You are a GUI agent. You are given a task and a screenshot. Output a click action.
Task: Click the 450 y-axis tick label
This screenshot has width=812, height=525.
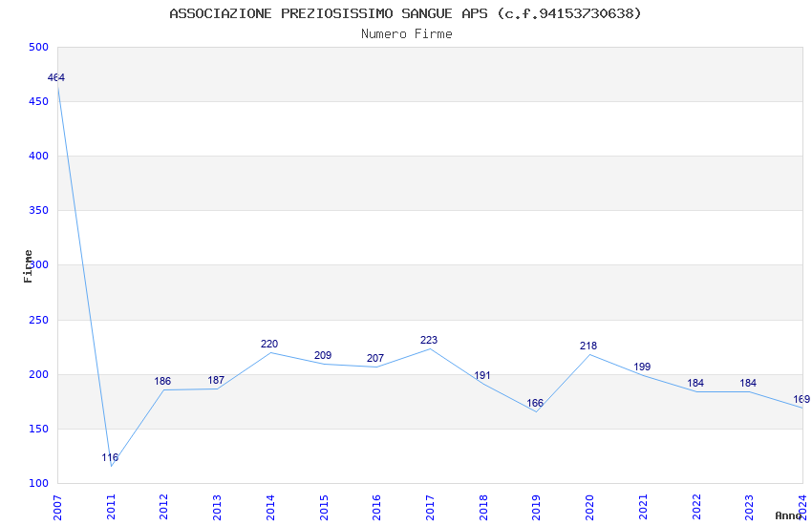click(x=38, y=101)
